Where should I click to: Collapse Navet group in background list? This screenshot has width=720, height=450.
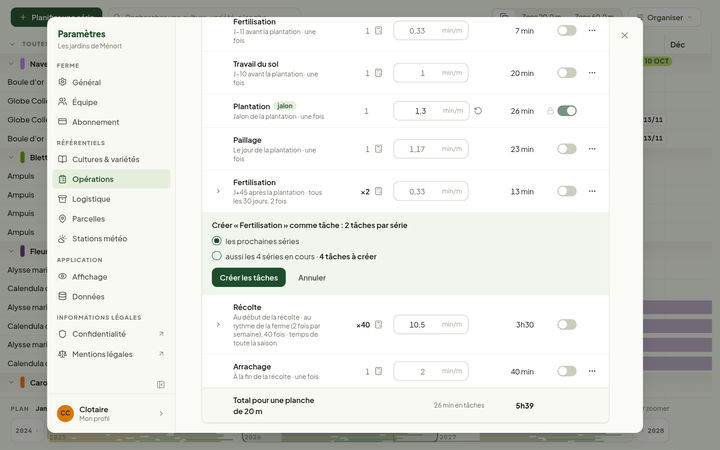click(11, 64)
